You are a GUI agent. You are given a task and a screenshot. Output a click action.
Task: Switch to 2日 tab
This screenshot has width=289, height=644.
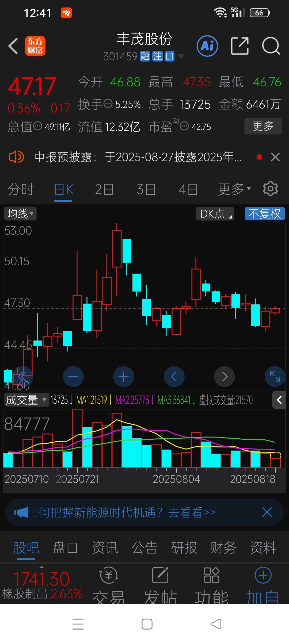tap(104, 189)
